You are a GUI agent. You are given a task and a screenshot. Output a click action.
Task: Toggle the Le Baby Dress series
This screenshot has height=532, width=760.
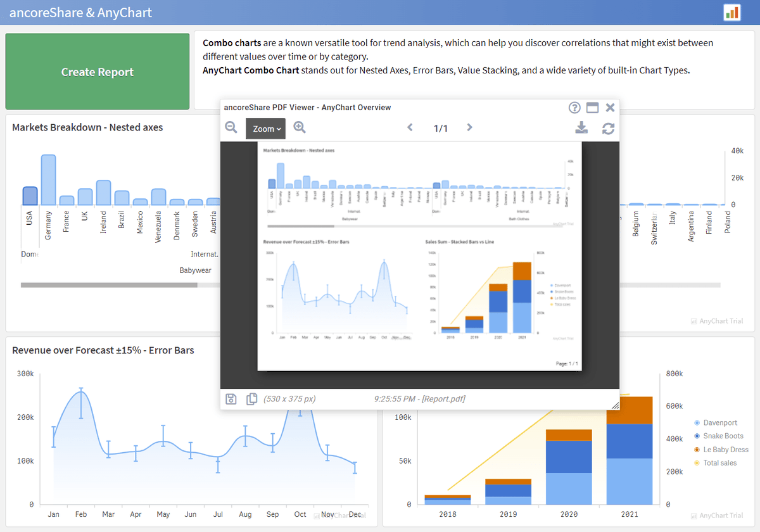point(722,449)
